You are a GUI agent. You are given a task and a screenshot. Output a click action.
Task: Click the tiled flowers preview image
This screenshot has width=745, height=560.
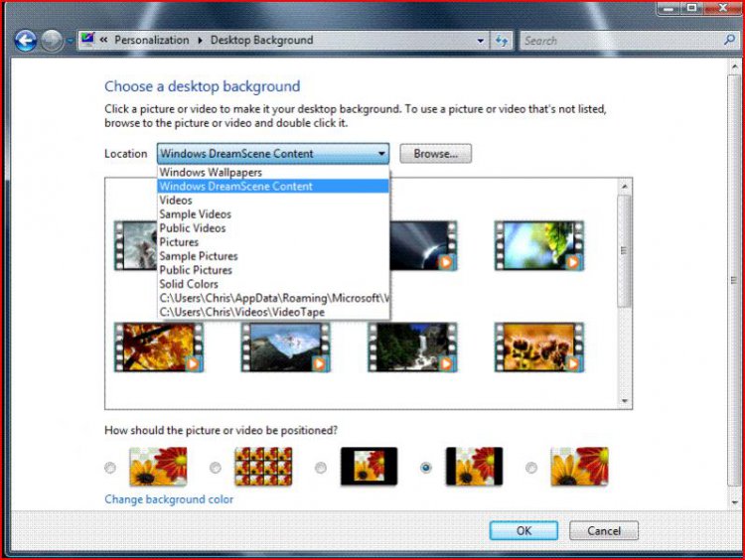pyautogui.click(x=263, y=467)
